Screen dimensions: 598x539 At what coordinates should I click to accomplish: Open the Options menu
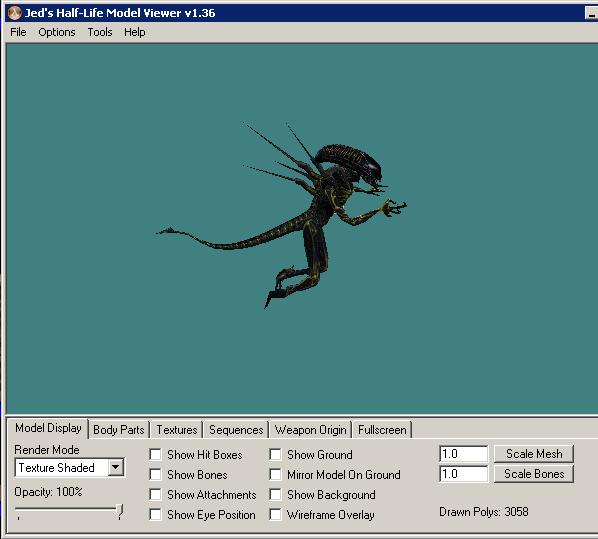pyautogui.click(x=57, y=32)
